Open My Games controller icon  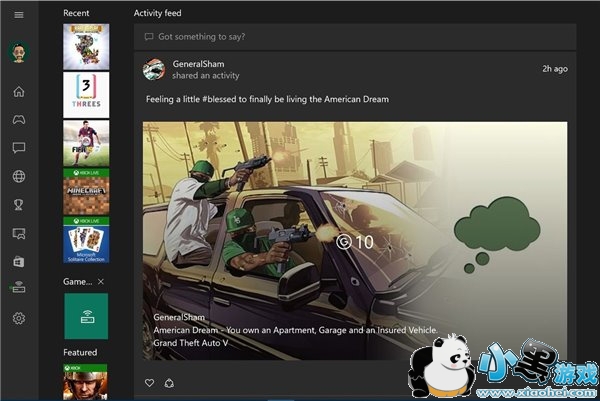click(19, 120)
